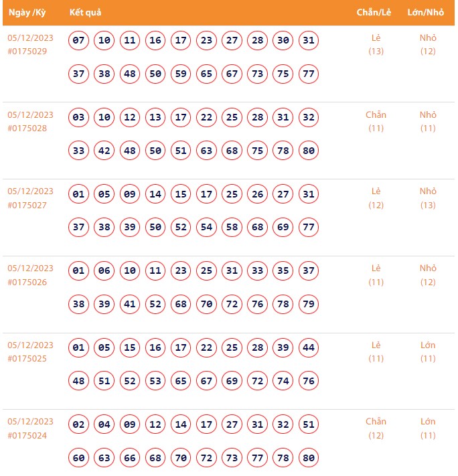Open draw number #0175026
The image size is (458, 476).
point(27,282)
